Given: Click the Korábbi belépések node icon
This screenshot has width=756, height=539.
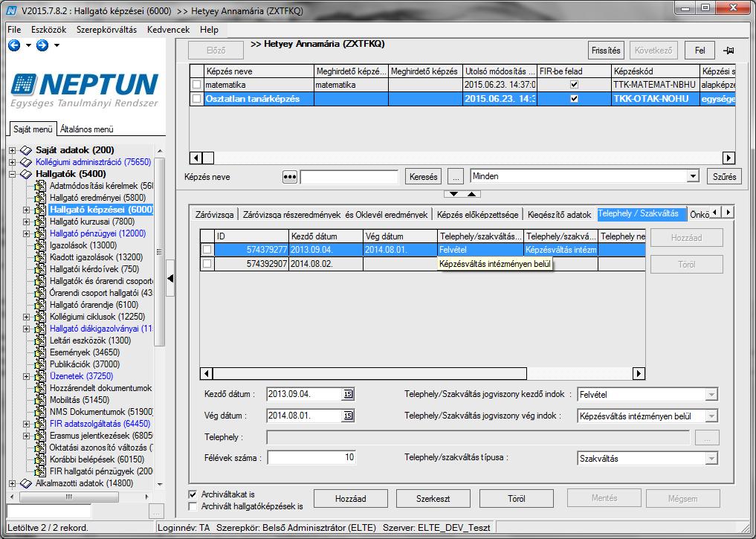Looking at the screenshot, I should pos(40,459).
